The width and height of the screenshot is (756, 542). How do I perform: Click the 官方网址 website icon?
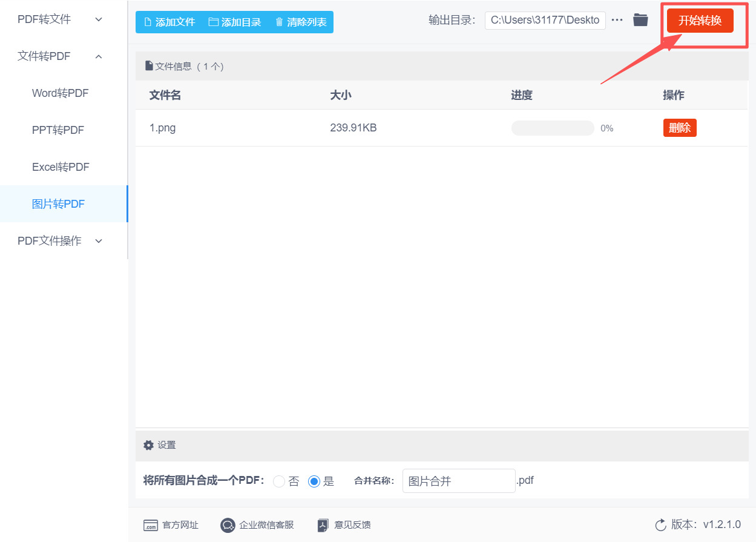click(148, 525)
